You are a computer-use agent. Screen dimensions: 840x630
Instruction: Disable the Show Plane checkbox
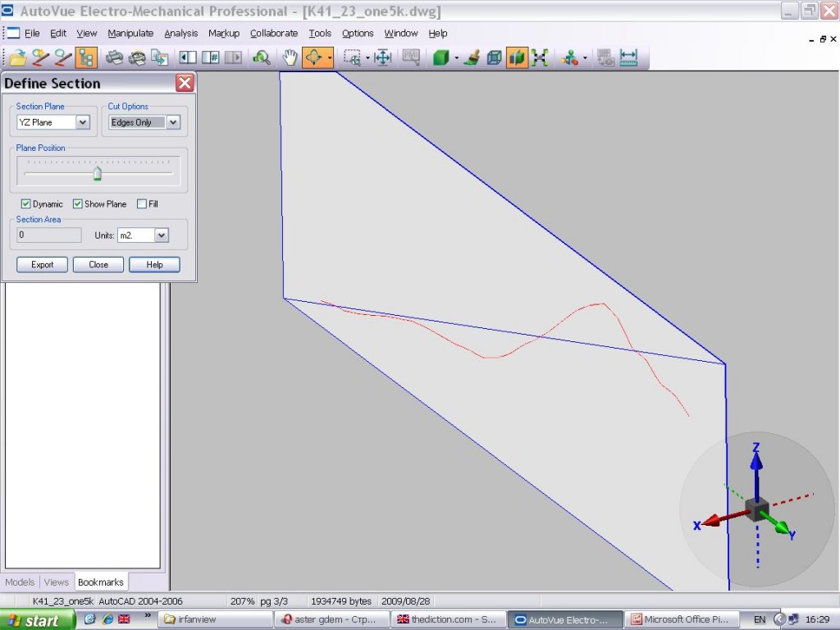77,203
